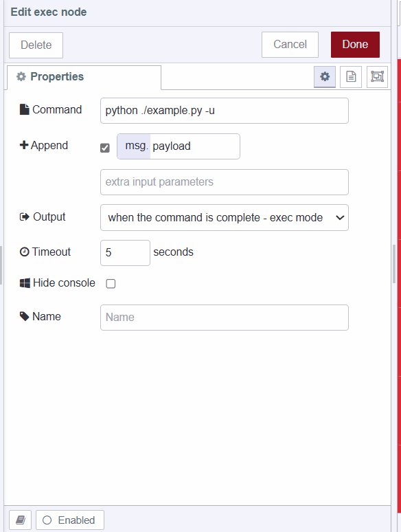This screenshot has width=401, height=532.
Task: Change the msg. type selector for Append
Action: tap(134, 146)
